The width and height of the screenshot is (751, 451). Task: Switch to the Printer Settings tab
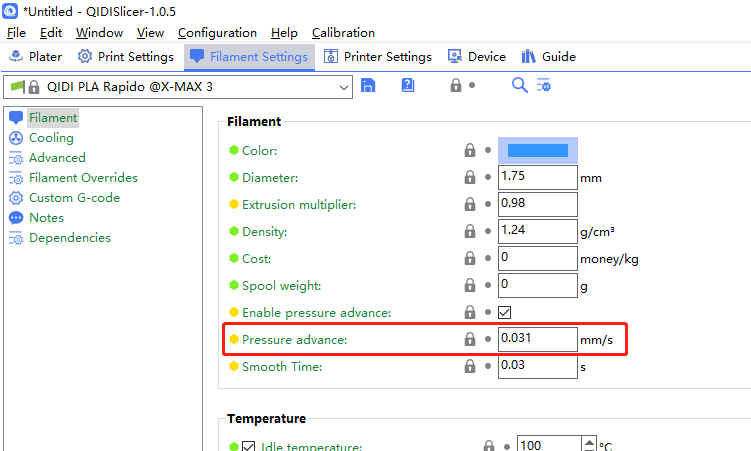click(x=377, y=57)
